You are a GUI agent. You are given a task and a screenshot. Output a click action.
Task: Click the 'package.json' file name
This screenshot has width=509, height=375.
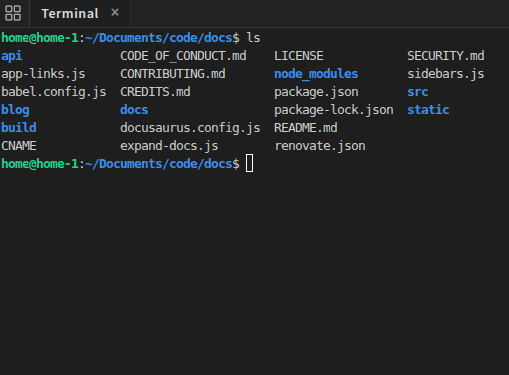[316, 92]
